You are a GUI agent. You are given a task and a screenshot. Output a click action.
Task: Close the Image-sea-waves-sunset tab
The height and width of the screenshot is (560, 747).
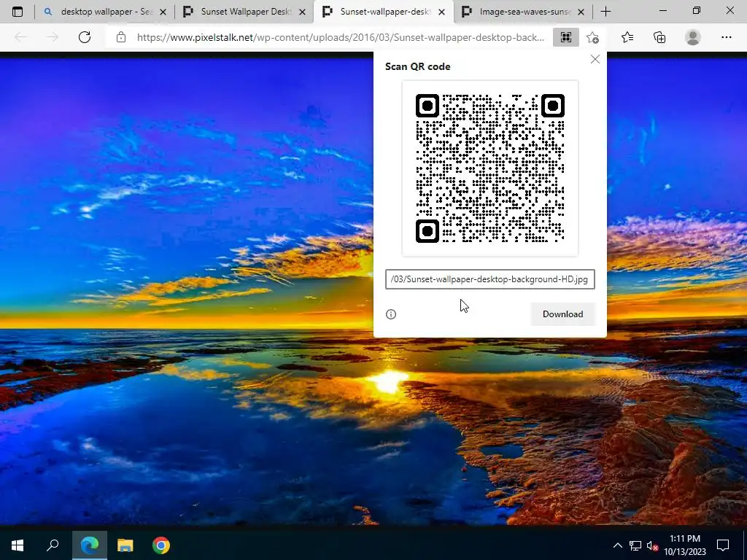(x=581, y=12)
